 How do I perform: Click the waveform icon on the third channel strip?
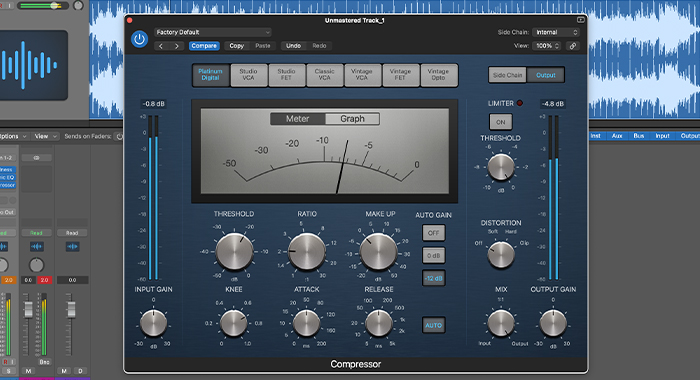(72, 246)
